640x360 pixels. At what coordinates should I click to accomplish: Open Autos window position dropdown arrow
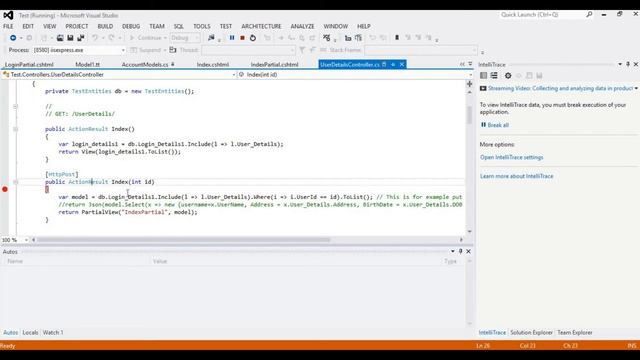coord(453,251)
